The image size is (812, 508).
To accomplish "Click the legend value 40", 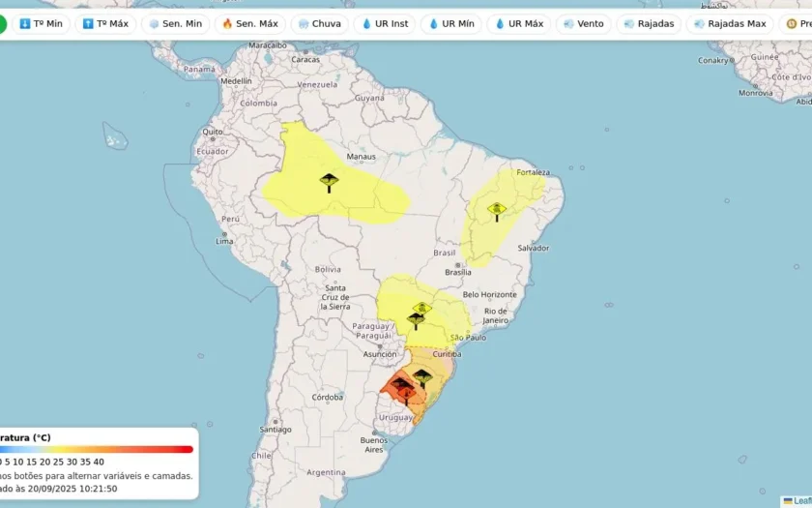I will [99, 462].
